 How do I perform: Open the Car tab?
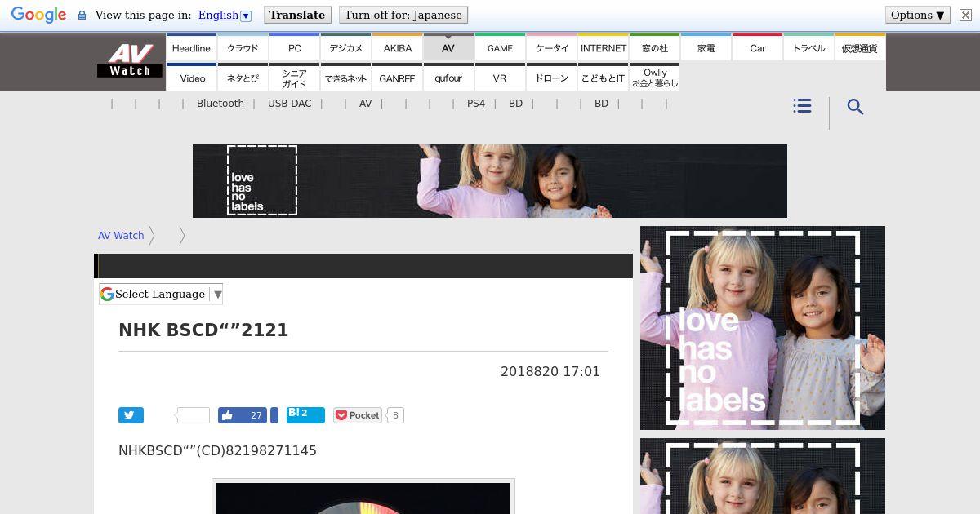pos(757,47)
